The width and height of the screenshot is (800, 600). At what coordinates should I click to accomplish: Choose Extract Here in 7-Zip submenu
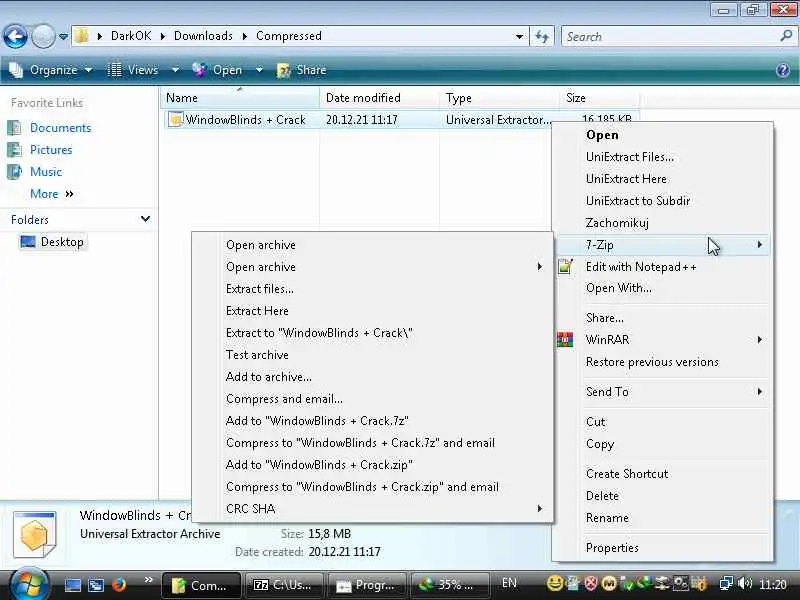372,311
